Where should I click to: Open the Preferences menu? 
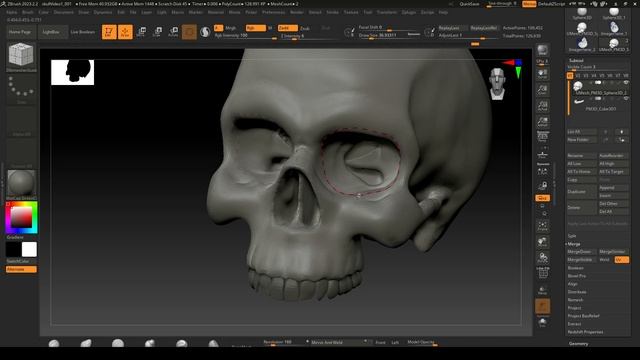point(273,13)
